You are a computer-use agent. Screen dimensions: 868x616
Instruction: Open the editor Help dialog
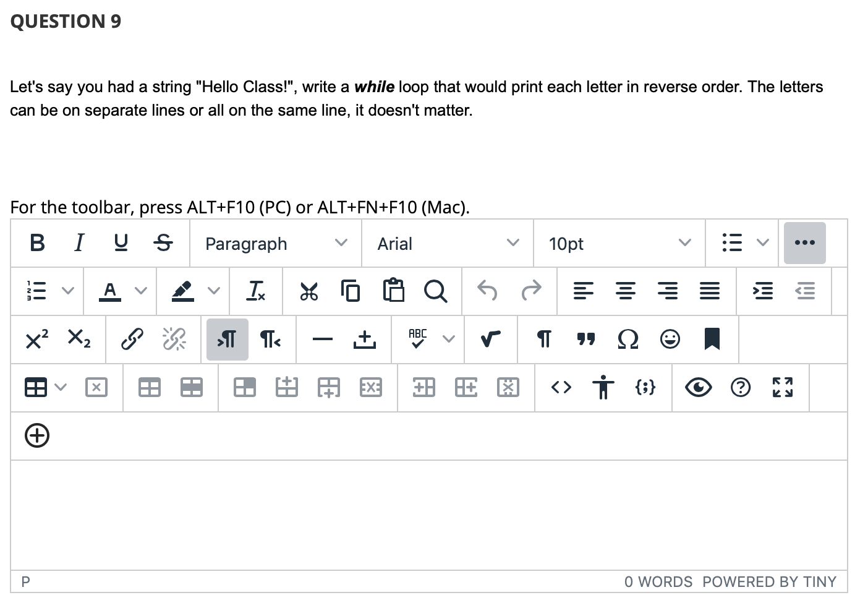[x=741, y=388]
